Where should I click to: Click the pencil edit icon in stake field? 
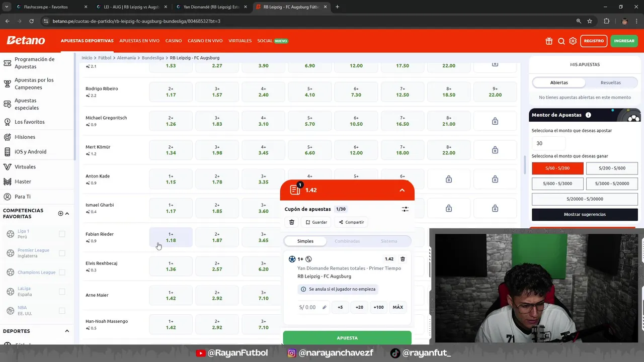[325, 307]
